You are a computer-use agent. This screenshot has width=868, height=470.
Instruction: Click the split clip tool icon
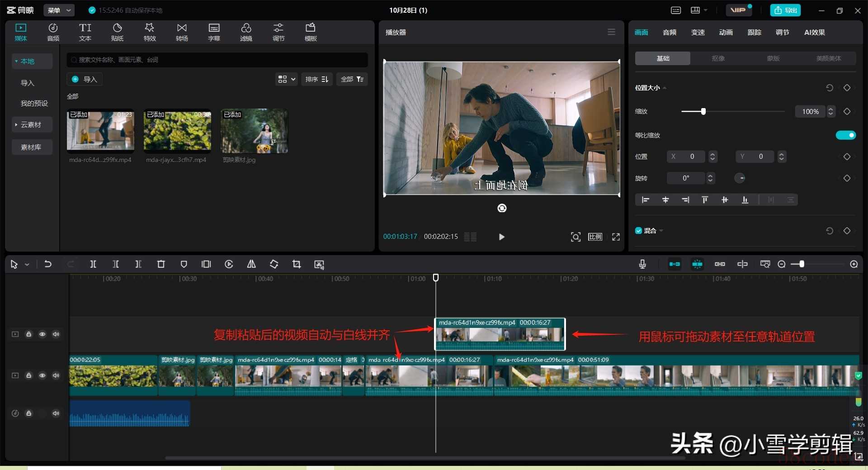tap(93, 264)
